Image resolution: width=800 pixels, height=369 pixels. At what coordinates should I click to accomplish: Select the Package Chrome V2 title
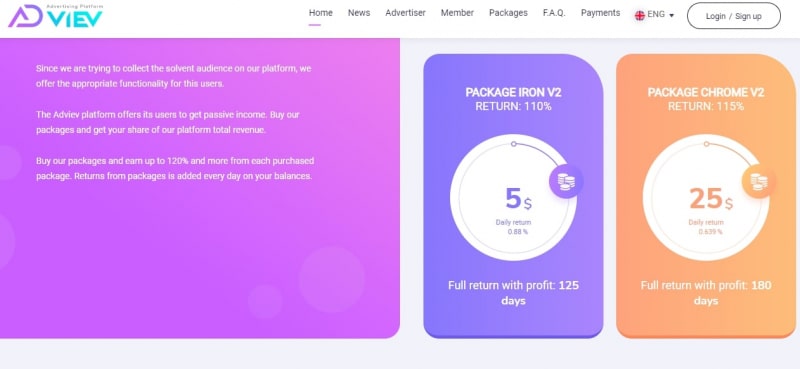tap(706, 92)
